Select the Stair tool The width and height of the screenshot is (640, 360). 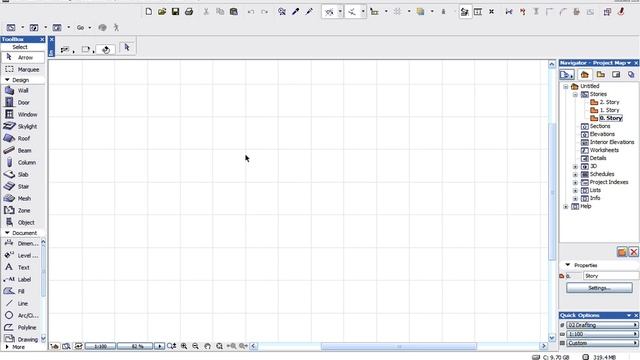[x=22, y=187]
